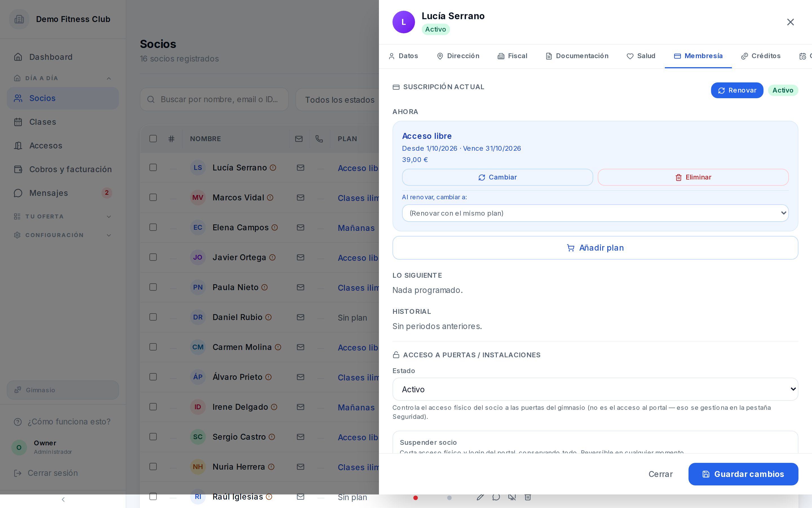Collapse sidebar with the left chevron
This screenshot has height=508, width=812.
63,499
